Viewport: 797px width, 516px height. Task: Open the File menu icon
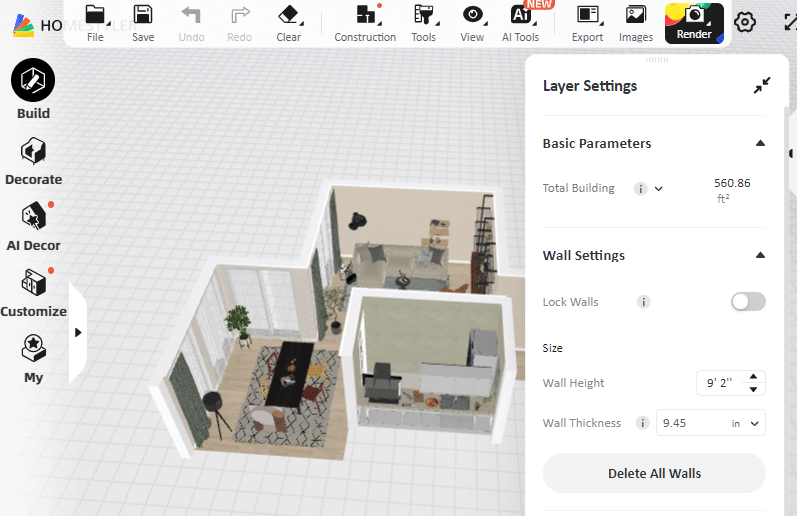pos(95,22)
